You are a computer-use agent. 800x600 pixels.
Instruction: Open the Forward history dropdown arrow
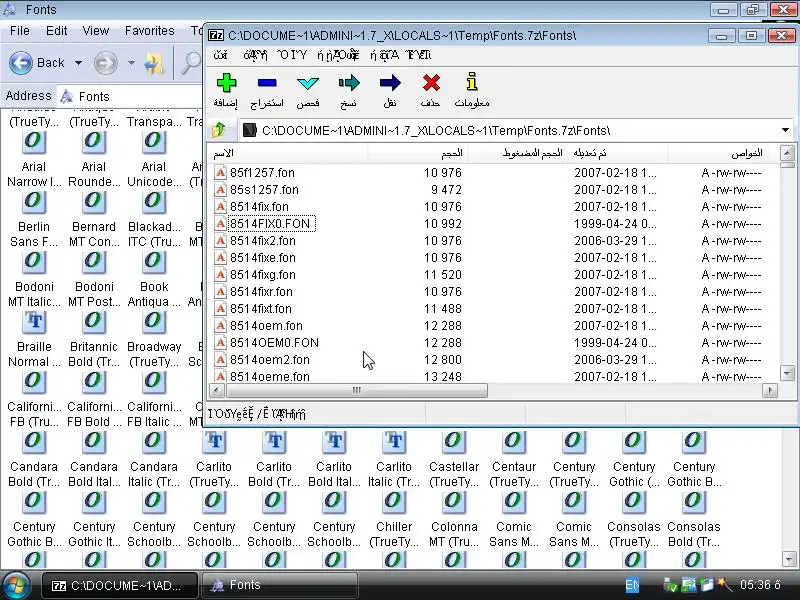pyautogui.click(x=131, y=63)
